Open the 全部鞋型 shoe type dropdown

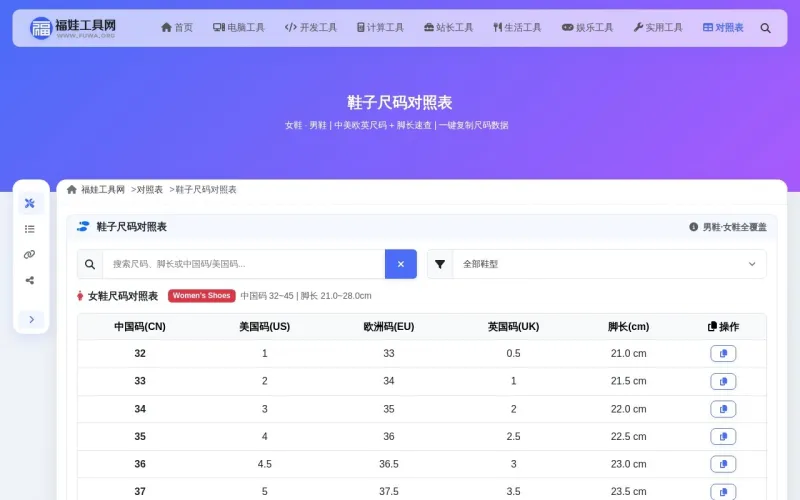coord(609,264)
